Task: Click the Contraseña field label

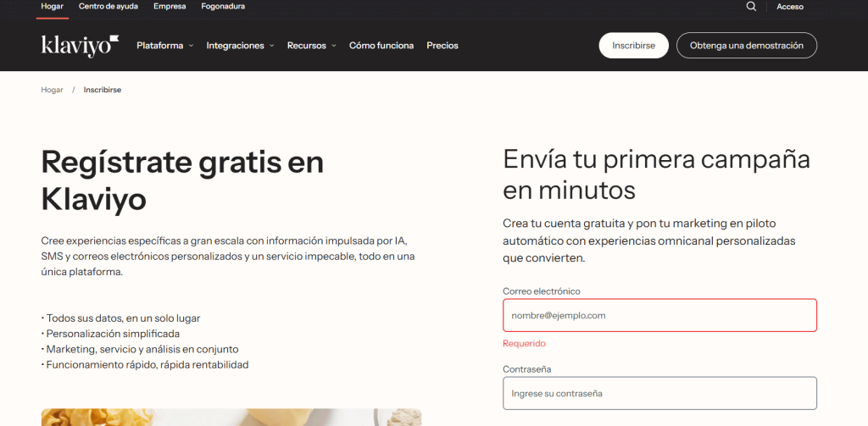Action: click(x=527, y=369)
